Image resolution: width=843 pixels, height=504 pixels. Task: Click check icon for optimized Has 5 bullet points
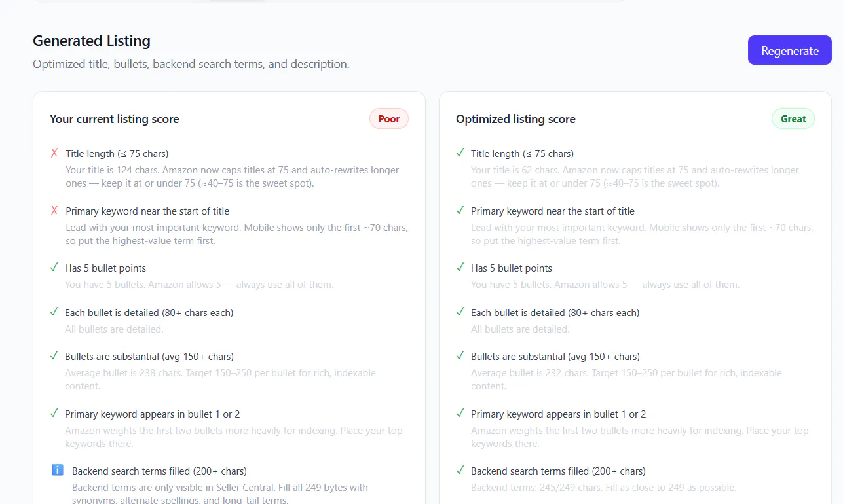tap(460, 268)
